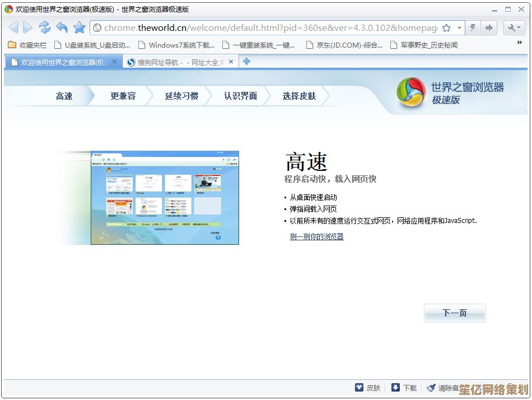This screenshot has width=532, height=400.
Task: Click the Forward navigation arrow
Action: pyautogui.click(x=28, y=27)
